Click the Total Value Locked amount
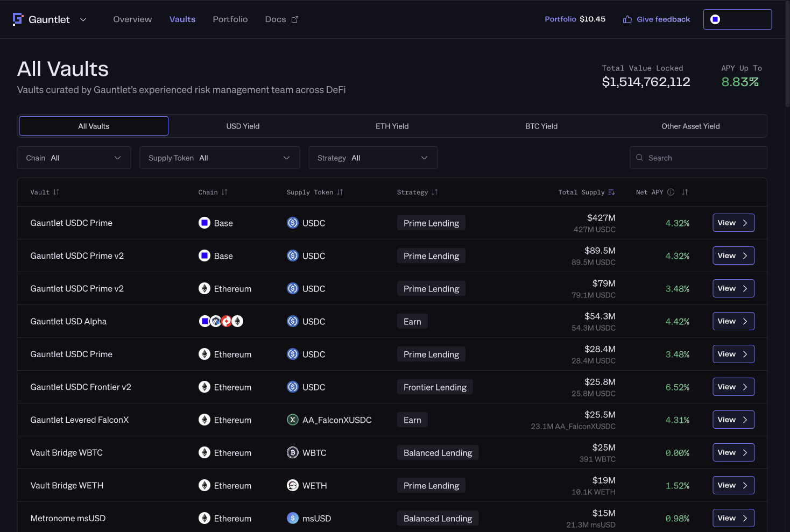Viewport: 790px width, 532px height. [646, 82]
